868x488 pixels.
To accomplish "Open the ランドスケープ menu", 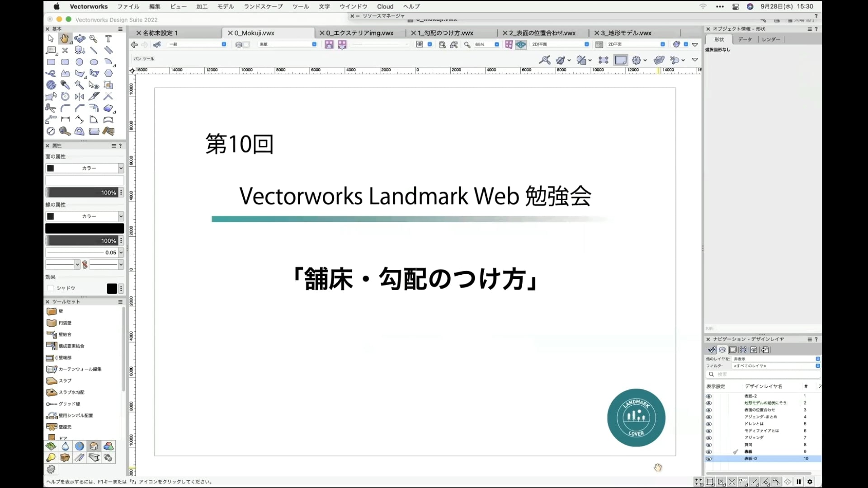I will tap(263, 6).
